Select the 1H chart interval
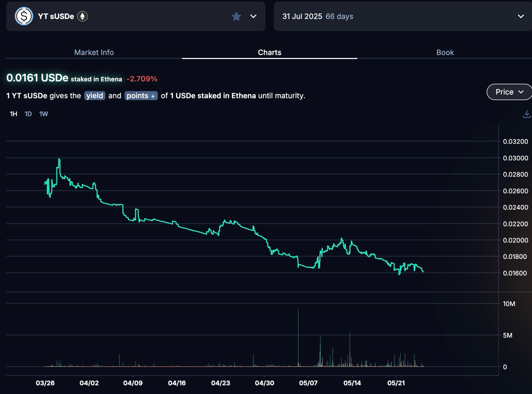 click(13, 114)
